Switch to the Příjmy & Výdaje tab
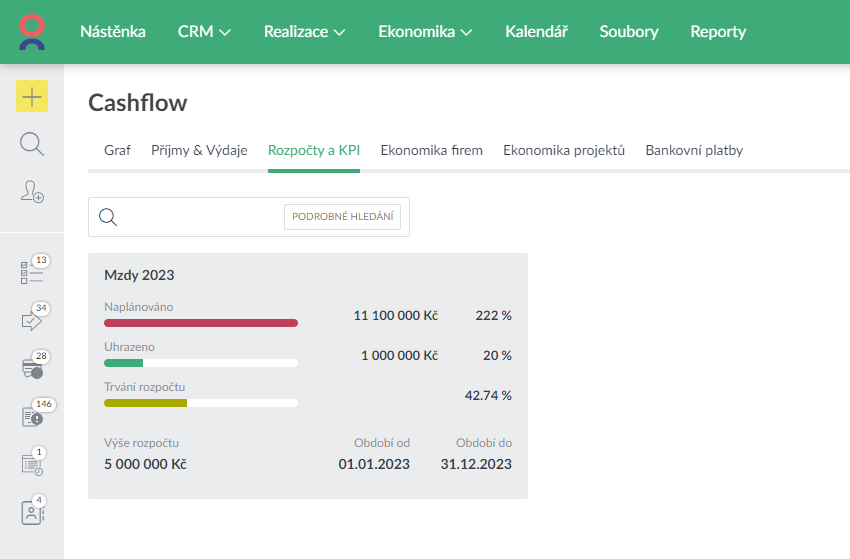 [199, 151]
